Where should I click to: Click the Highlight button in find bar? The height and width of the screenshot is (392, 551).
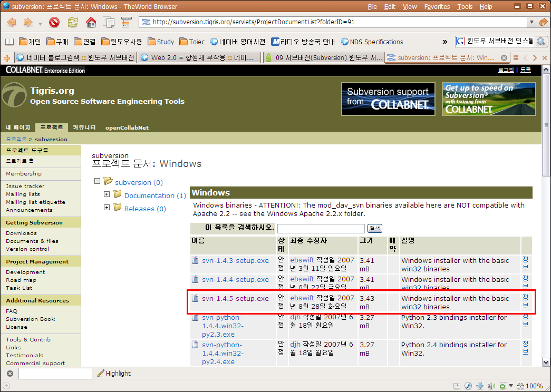(114, 374)
